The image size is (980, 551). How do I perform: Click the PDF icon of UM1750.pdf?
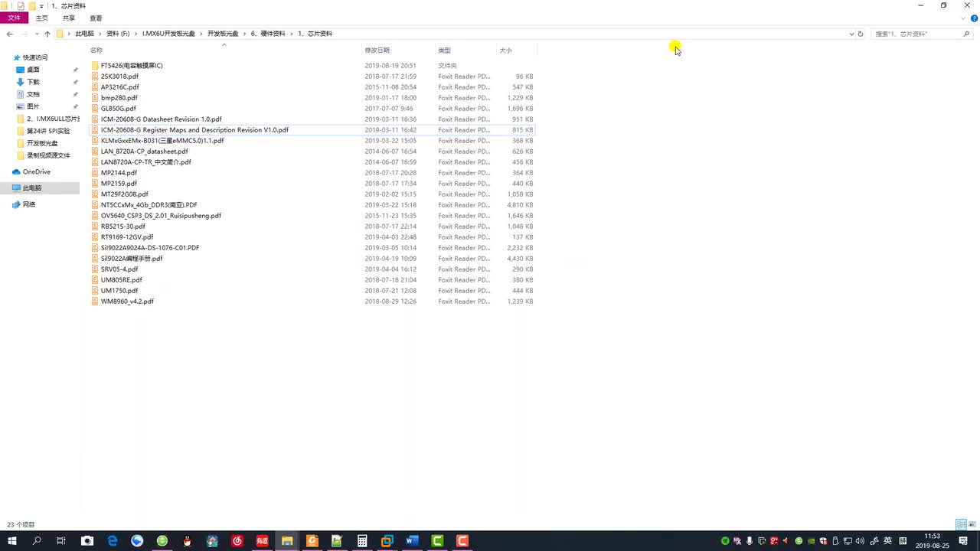[95, 291]
